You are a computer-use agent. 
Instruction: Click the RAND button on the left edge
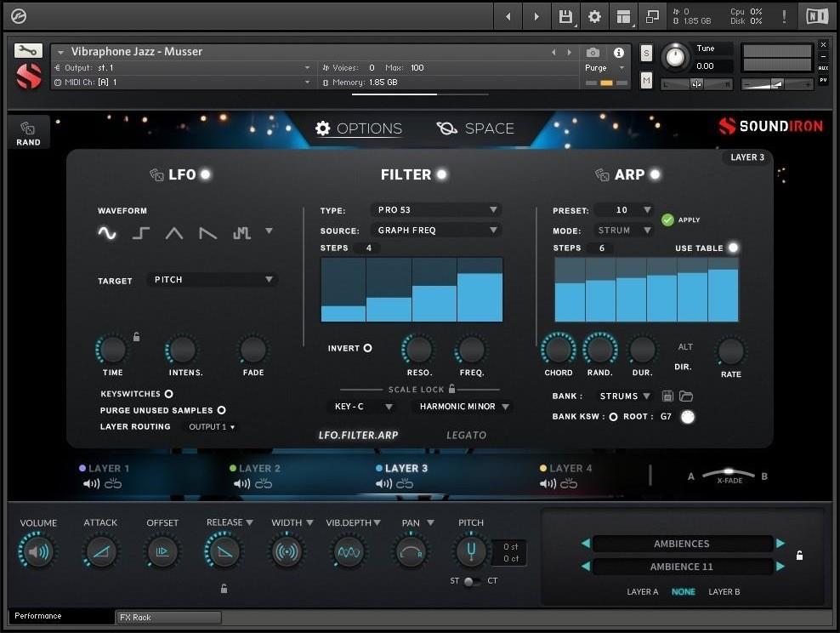pos(28,132)
